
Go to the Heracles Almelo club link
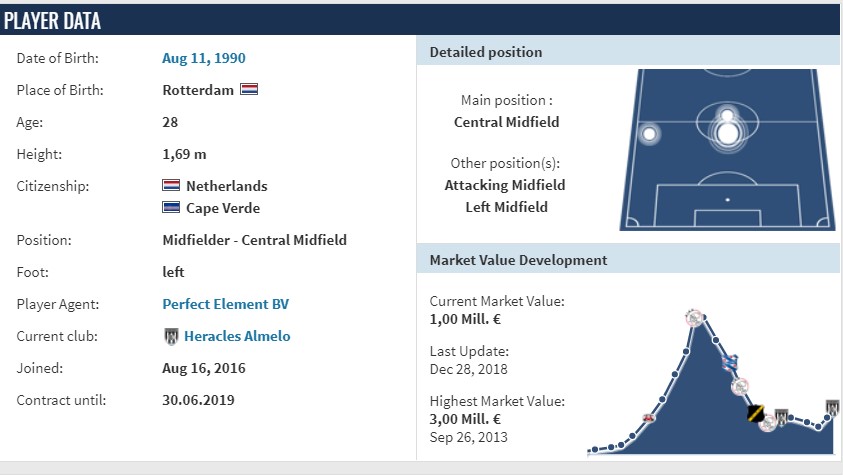click(x=237, y=336)
